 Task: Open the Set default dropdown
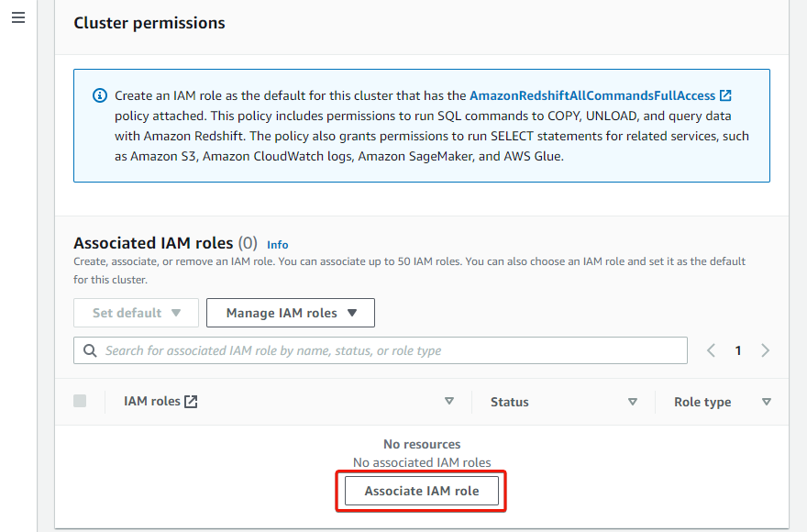click(x=136, y=313)
